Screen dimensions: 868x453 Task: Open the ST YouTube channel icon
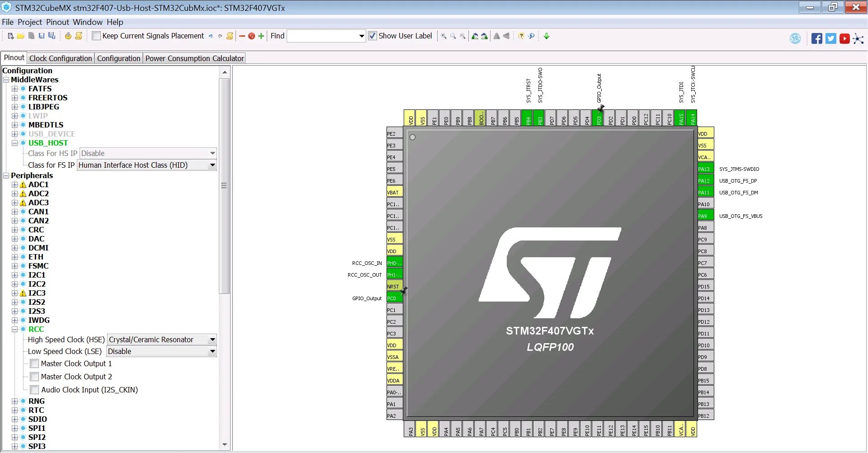point(844,38)
